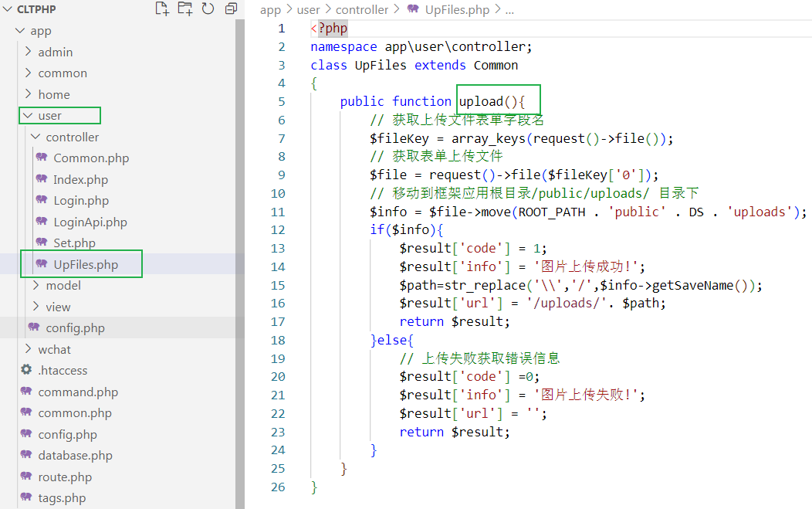Click line number 12 in the gutter

(x=278, y=230)
